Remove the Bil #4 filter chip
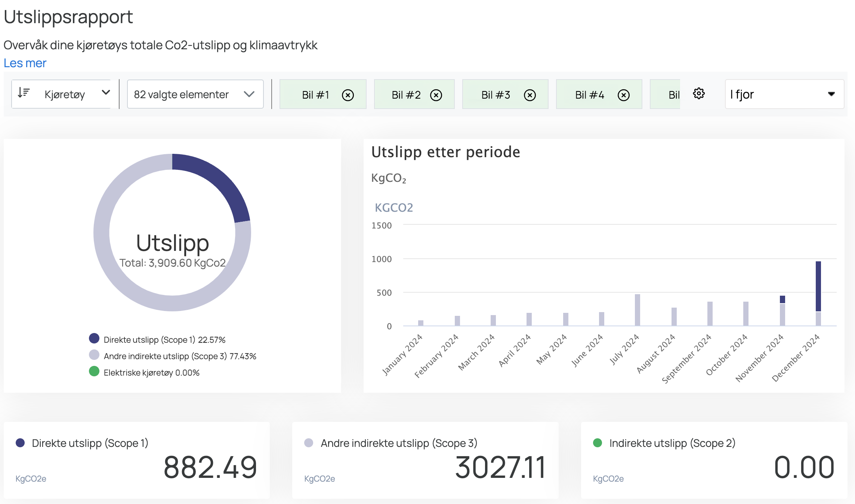 624,95
